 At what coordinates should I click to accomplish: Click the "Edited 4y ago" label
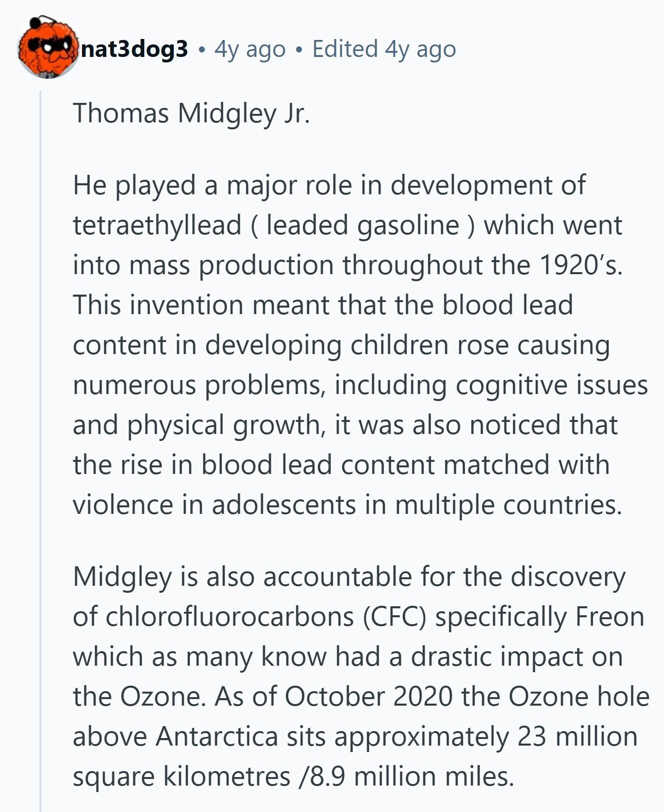click(x=384, y=49)
